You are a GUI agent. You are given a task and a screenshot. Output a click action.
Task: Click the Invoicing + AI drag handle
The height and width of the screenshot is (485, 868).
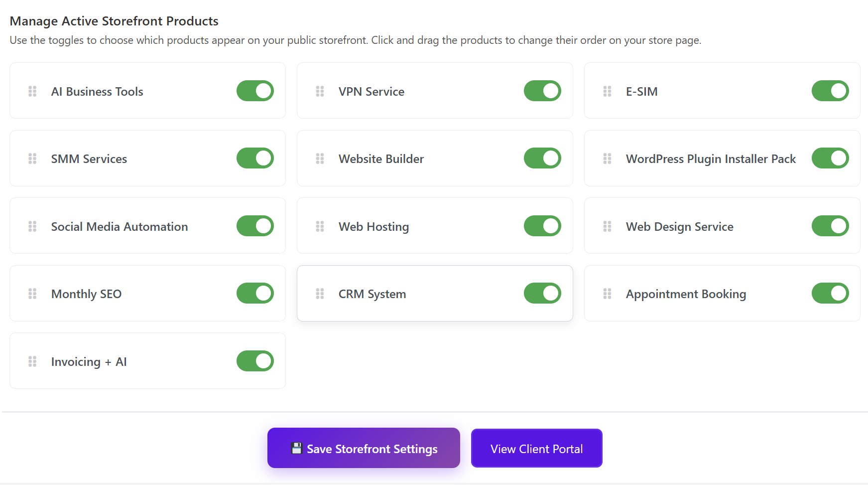click(x=32, y=361)
